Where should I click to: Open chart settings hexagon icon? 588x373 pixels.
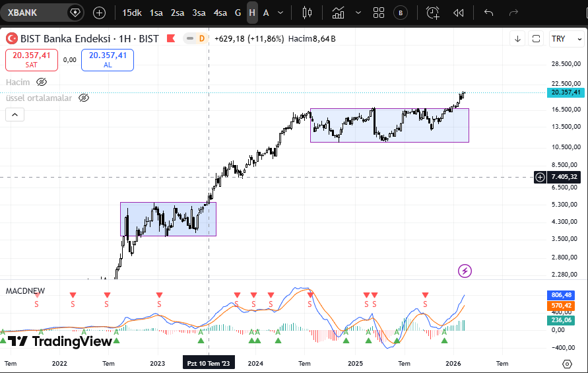tap(567, 364)
